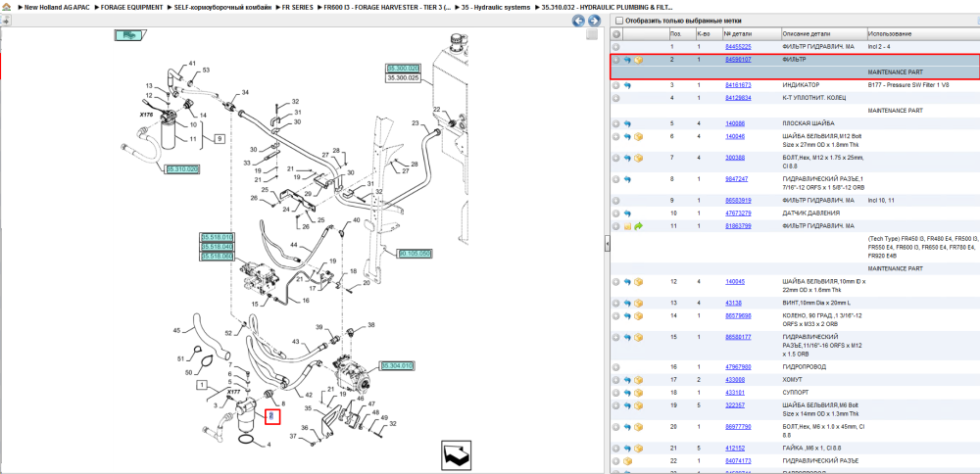Click the box icon for part 84074173

[627, 461]
